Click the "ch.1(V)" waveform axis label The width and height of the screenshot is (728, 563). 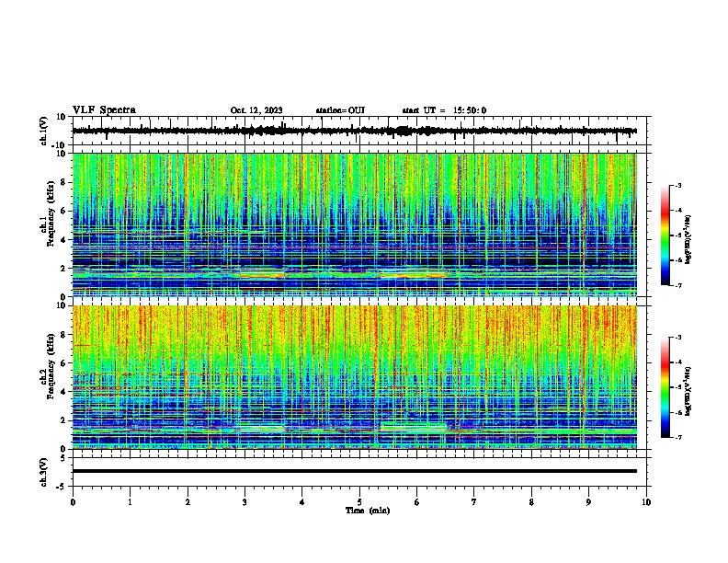(44, 131)
